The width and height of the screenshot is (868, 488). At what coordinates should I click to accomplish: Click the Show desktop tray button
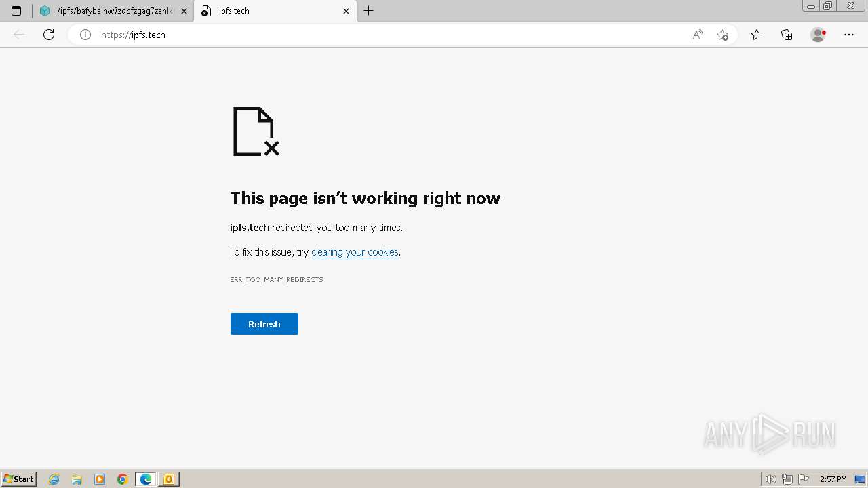[860, 479]
